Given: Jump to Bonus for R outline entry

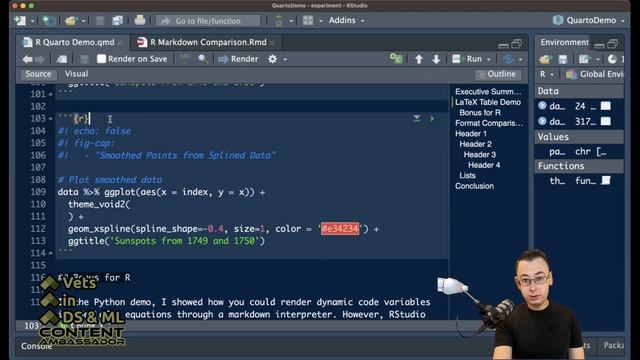Looking at the screenshot, I should pyautogui.click(x=480, y=112).
